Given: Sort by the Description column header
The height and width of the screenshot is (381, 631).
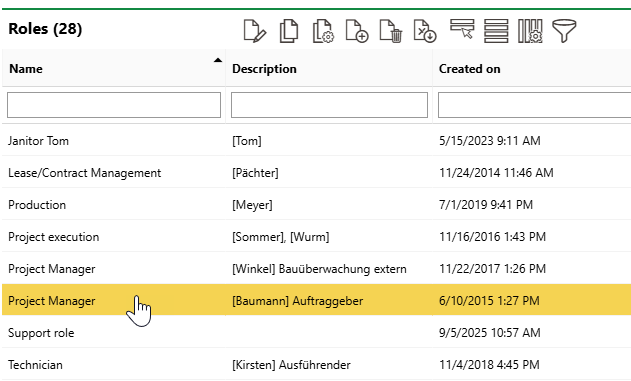Looking at the screenshot, I should (x=264, y=69).
